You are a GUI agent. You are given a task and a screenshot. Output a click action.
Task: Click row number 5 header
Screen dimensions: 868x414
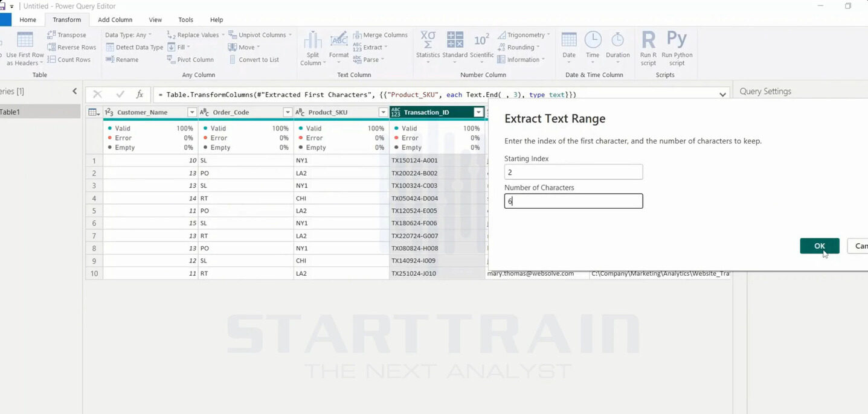tap(94, 211)
